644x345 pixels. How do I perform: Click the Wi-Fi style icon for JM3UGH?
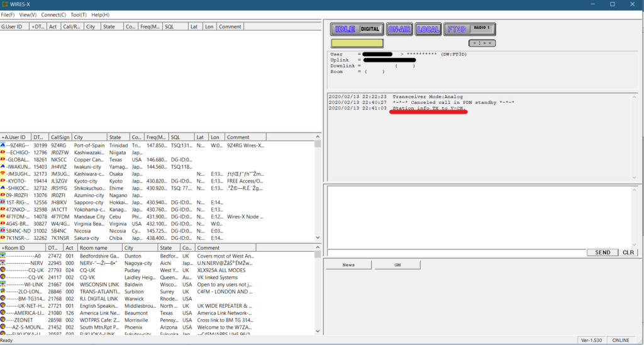pyautogui.click(x=3, y=174)
